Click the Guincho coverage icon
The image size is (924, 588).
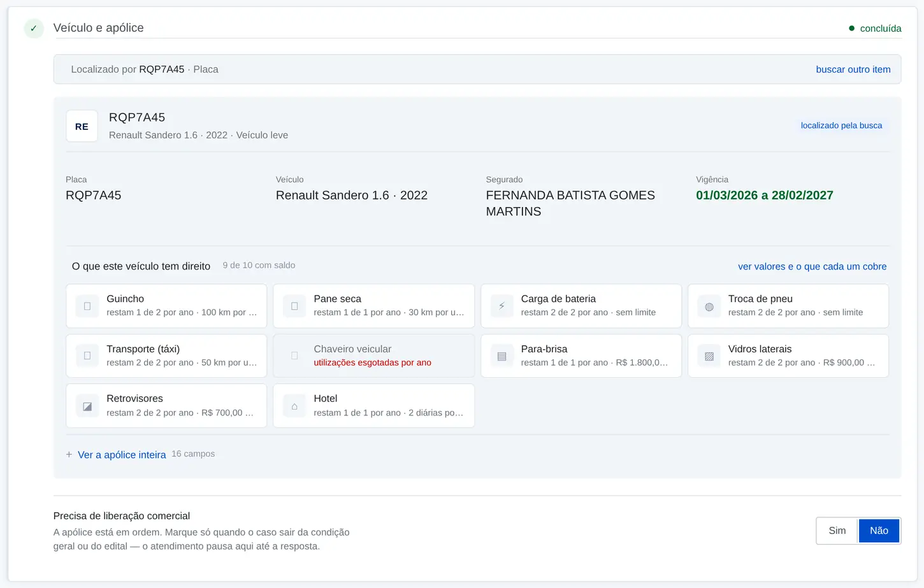pos(87,306)
